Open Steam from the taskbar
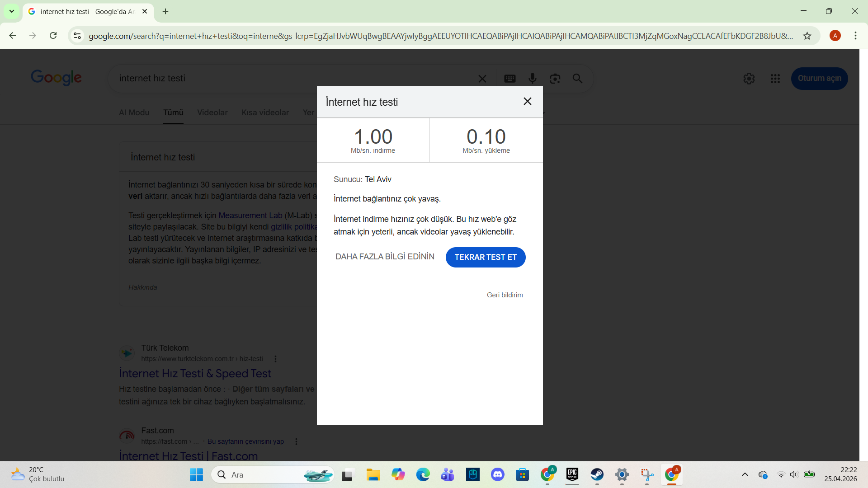This screenshot has height=488, width=868. pos(597,475)
